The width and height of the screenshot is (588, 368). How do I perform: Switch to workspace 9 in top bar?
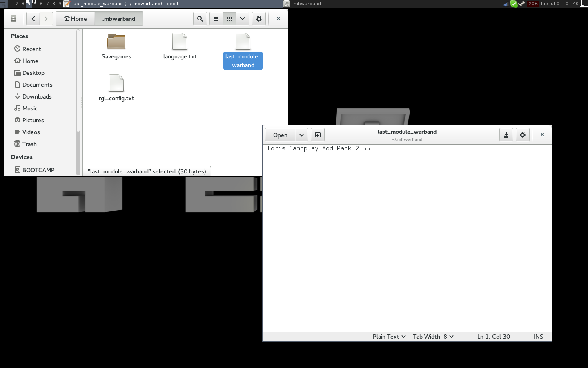60,4
